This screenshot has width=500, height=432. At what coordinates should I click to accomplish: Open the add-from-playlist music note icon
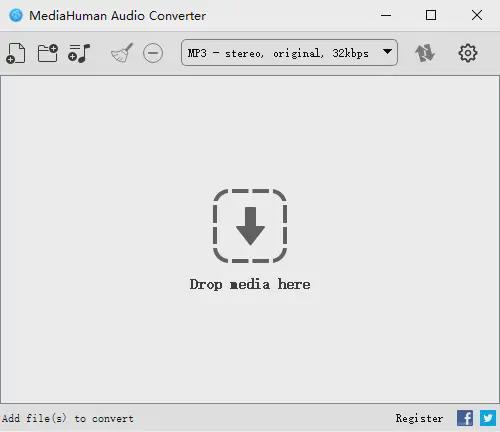pos(79,53)
